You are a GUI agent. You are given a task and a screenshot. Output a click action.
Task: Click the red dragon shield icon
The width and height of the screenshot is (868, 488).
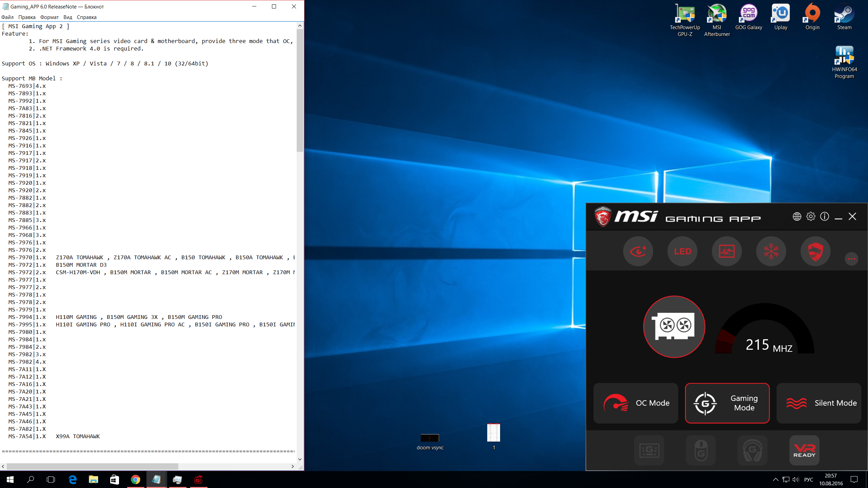tap(815, 251)
